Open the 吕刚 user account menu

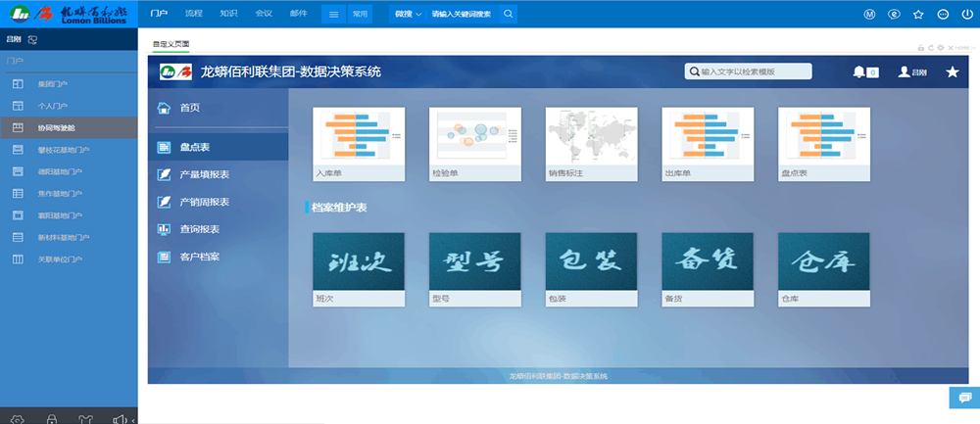[x=912, y=71]
